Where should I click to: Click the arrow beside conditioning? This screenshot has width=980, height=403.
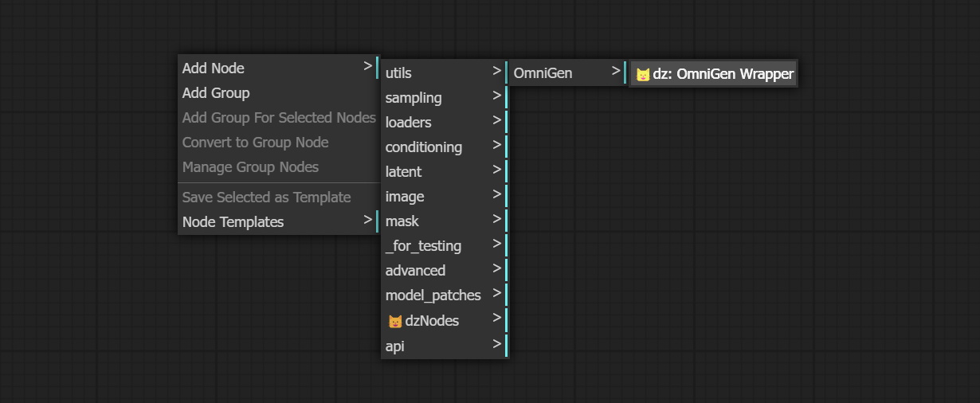click(x=497, y=145)
